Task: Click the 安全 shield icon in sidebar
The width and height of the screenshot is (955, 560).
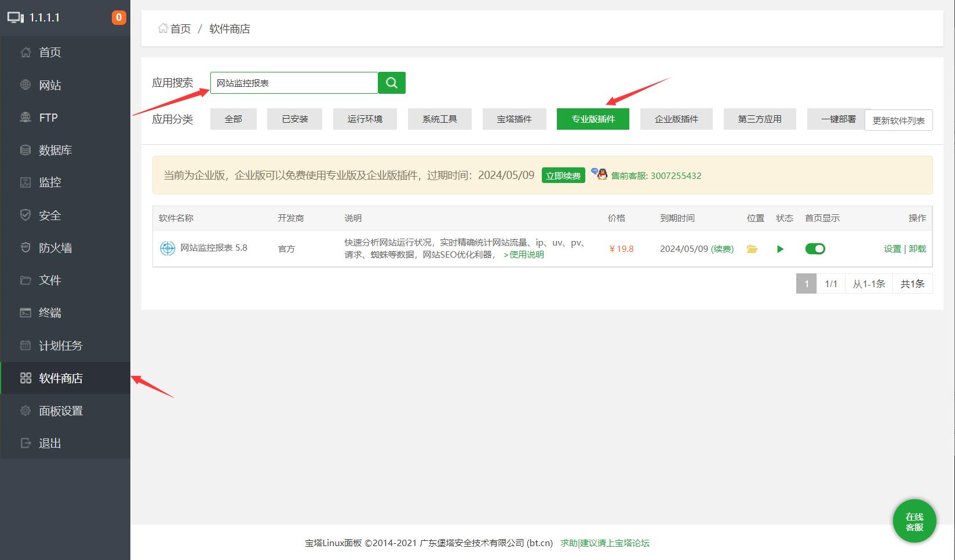Action: point(25,215)
